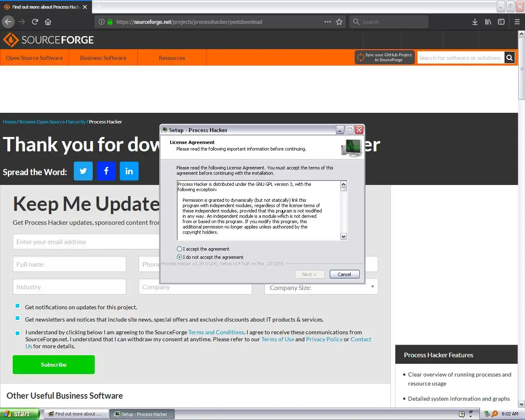The width and height of the screenshot is (525, 420).
Task: Select the Find out more about Process Hacker tab
Action: pos(45,7)
